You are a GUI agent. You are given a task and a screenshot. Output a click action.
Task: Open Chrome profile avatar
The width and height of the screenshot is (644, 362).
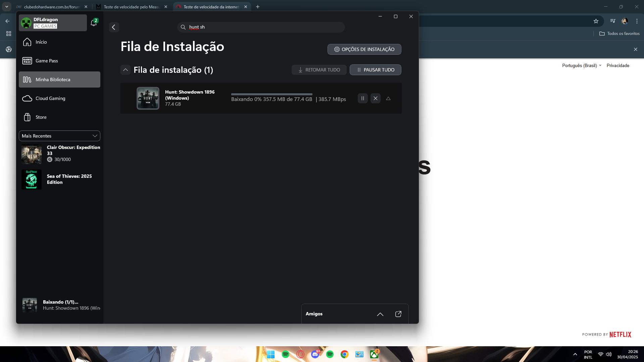point(624,21)
